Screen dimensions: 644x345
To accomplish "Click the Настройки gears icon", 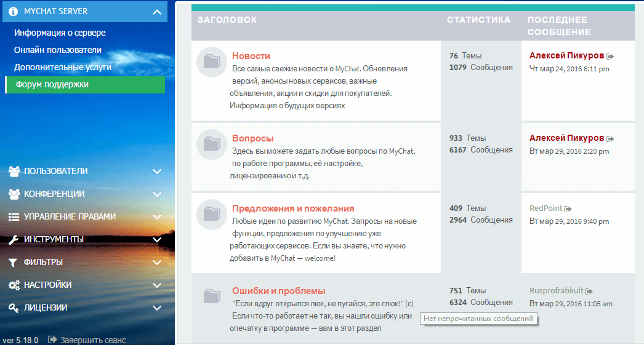I will [x=14, y=285].
